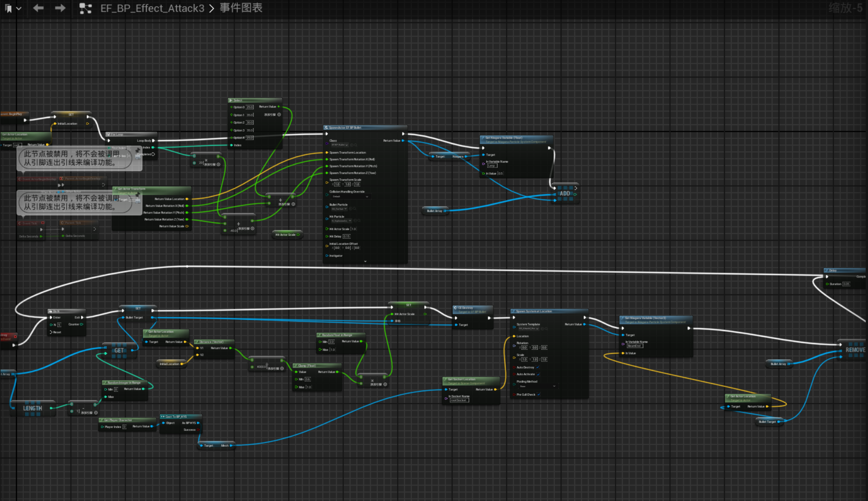This screenshot has width=868, height=501.
Task: Go forward using the right arrow
Action: tap(60, 8)
